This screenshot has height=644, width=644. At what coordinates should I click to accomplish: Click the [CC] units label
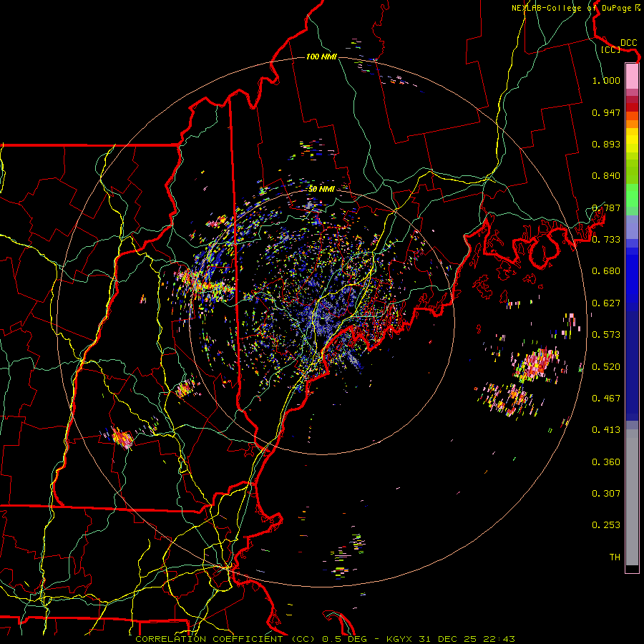(x=611, y=49)
